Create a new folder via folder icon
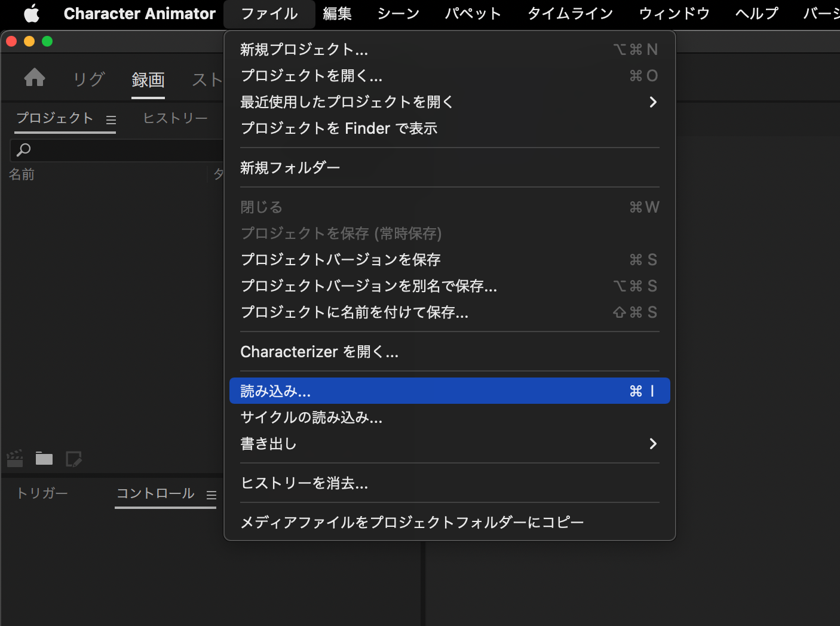 click(x=44, y=458)
